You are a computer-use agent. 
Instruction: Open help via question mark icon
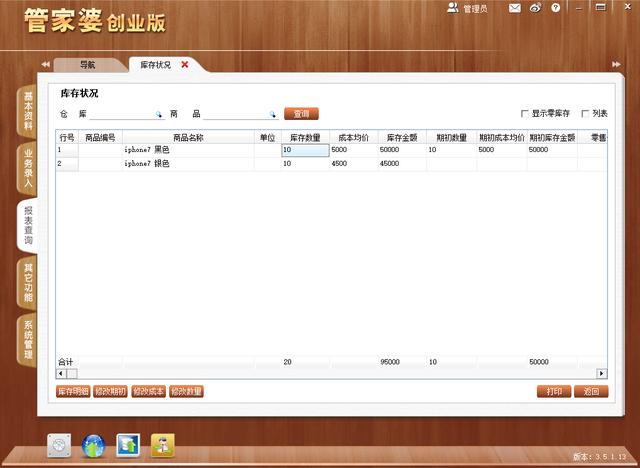coord(554,8)
